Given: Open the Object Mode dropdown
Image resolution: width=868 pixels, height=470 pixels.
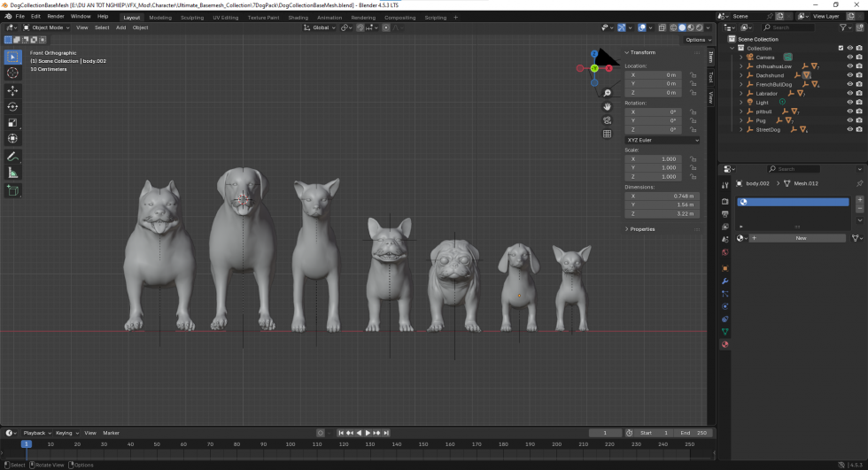Looking at the screenshot, I should pyautogui.click(x=46, y=27).
